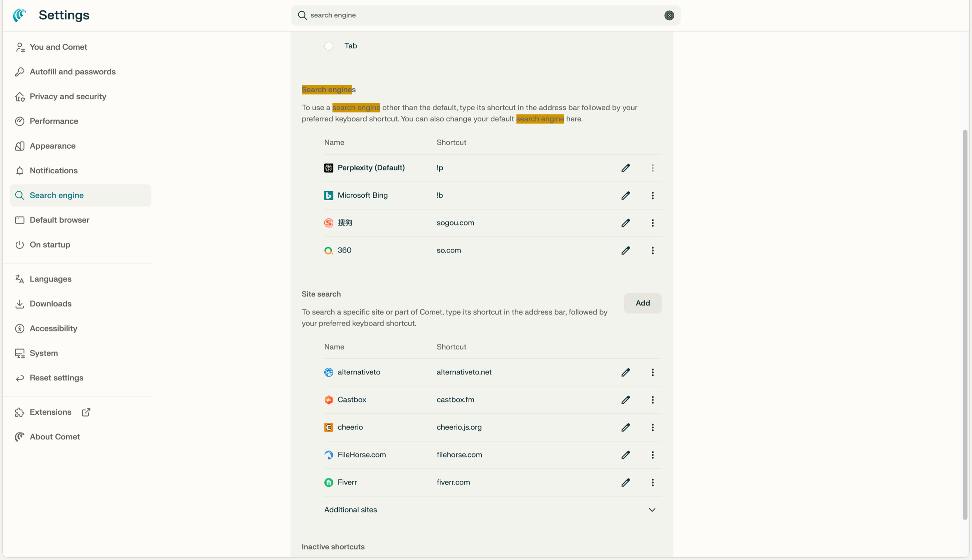Image resolution: width=972 pixels, height=560 pixels.
Task: Edit the Microsoft Bing search engine entry
Action: [x=625, y=195]
